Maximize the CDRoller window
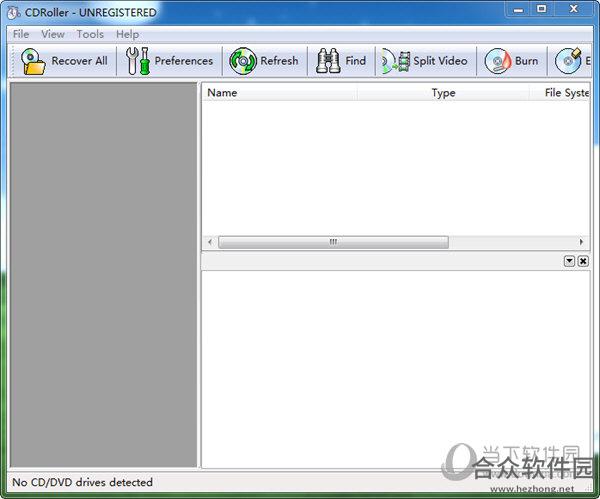Viewport: 600px width, 499px height. click(541, 9)
